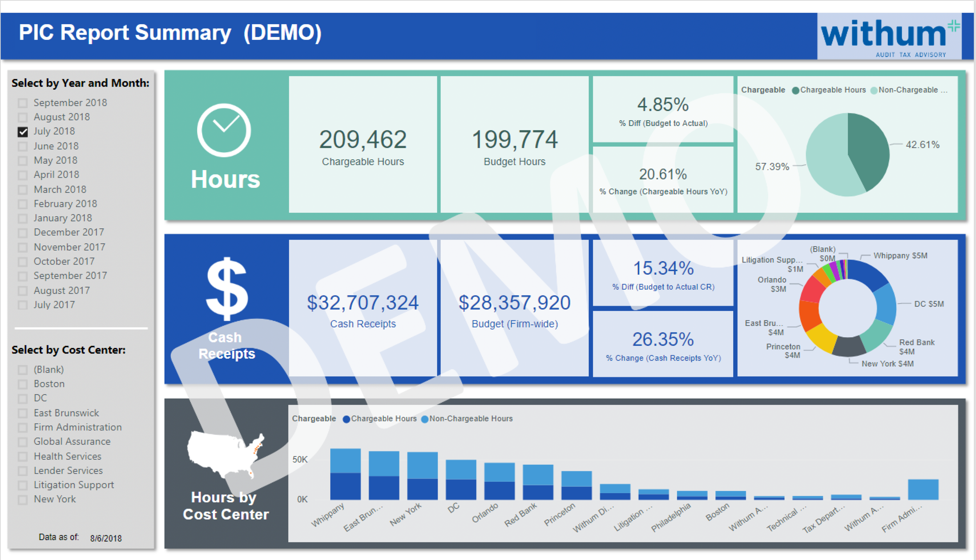Check the September 2018 checkbox

23,103
